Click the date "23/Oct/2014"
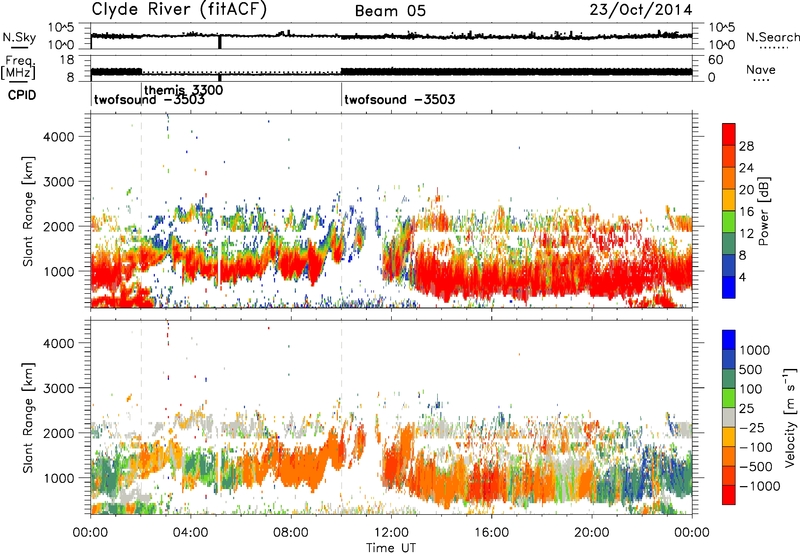This screenshot has height=554, width=800. pyautogui.click(x=641, y=10)
